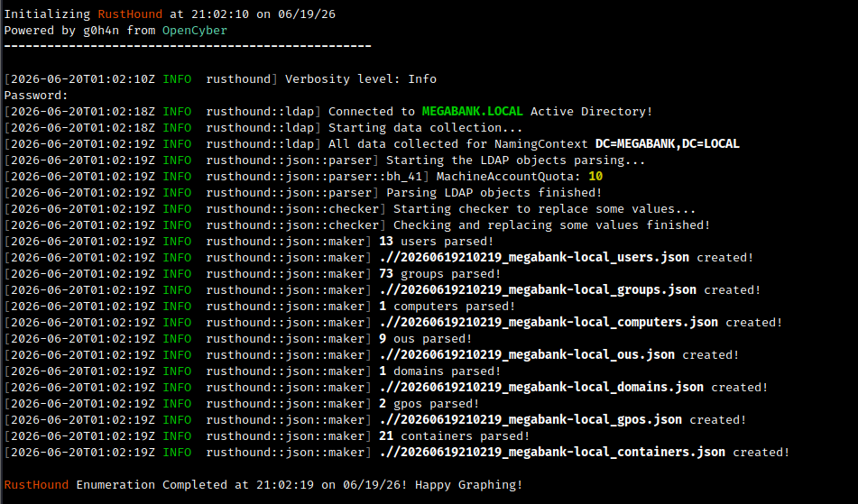Image resolution: width=858 pixels, height=504 pixels.
Task: Click the rusthound::json::parser::bh_41 module name
Action: [314, 177]
